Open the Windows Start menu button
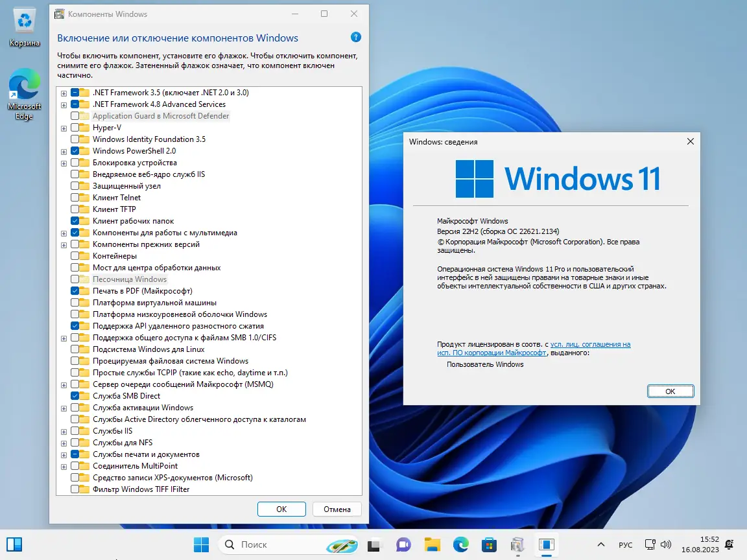747x560 pixels. [201, 544]
